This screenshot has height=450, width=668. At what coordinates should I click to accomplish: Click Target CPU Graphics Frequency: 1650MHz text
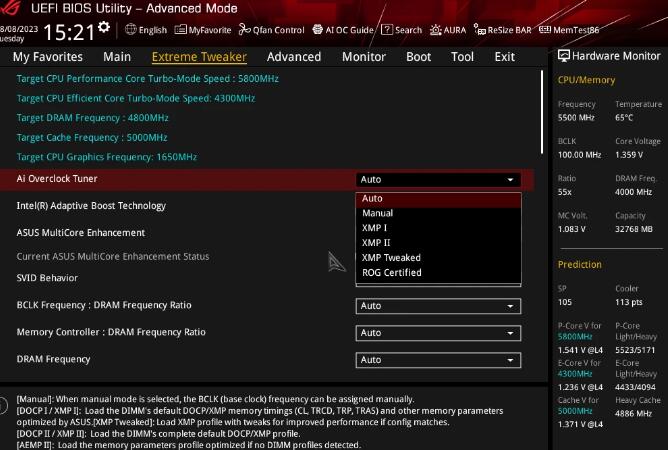(107, 157)
